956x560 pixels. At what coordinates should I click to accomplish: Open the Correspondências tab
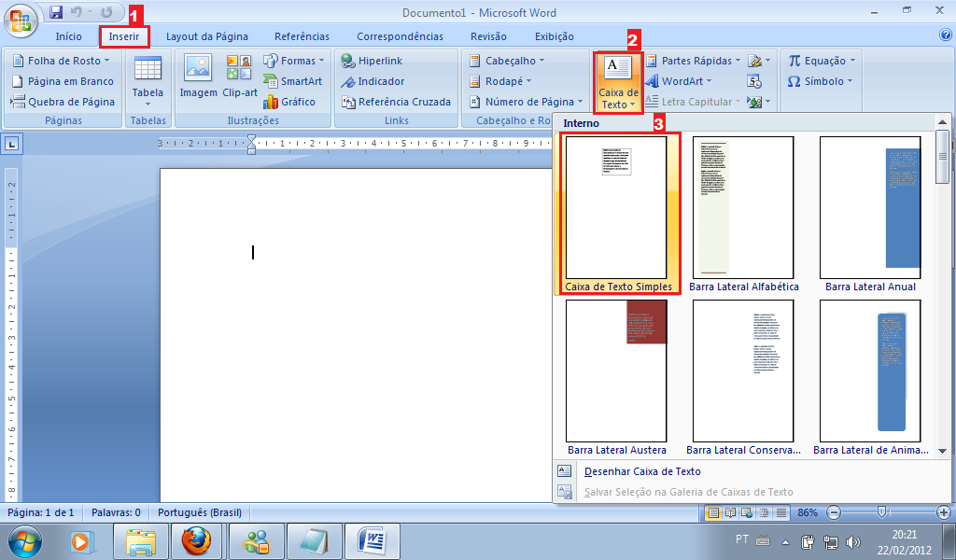[400, 36]
